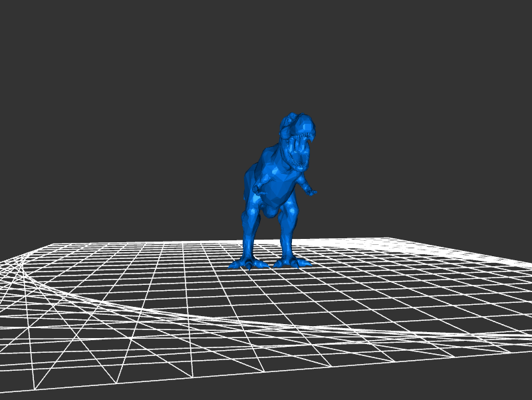Click empty background in the top-left viewport corner

coord(27,27)
